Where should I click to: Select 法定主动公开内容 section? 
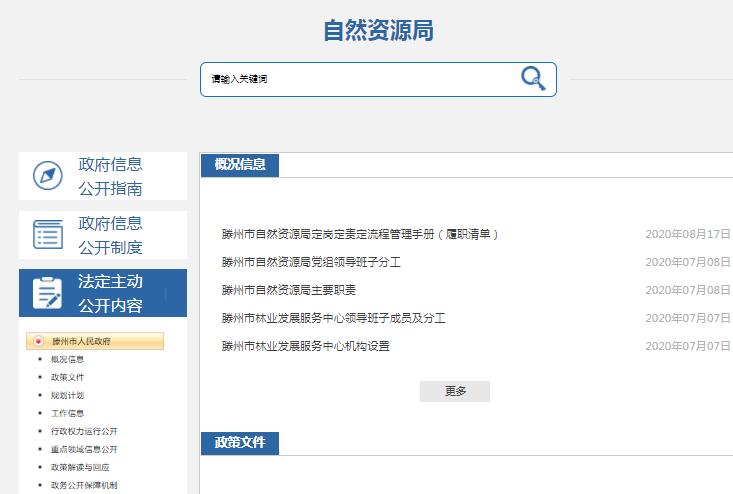click(110, 293)
